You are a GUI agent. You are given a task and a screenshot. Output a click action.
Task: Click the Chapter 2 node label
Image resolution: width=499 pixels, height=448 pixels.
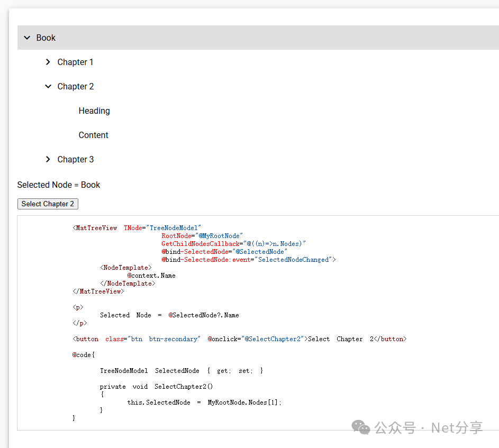coord(76,86)
